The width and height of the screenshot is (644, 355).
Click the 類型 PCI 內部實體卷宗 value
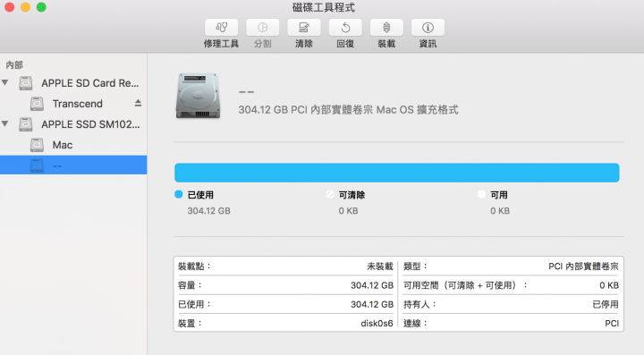pyautogui.click(x=583, y=266)
